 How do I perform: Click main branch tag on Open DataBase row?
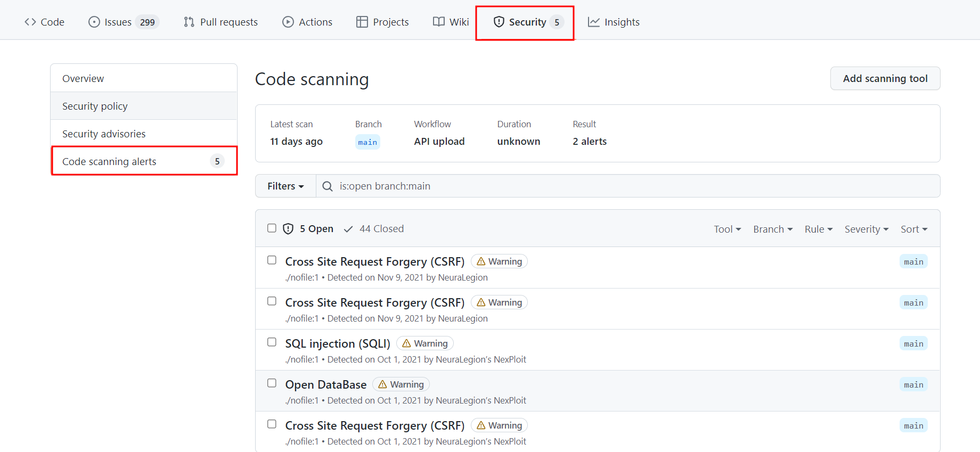click(913, 384)
